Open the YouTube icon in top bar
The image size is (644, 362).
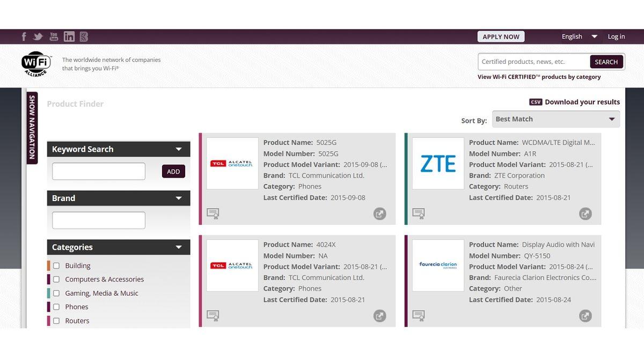(54, 36)
